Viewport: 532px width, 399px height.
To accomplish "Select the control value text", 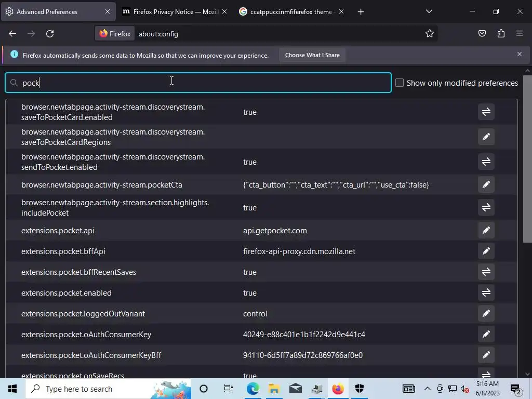I will click(255, 314).
